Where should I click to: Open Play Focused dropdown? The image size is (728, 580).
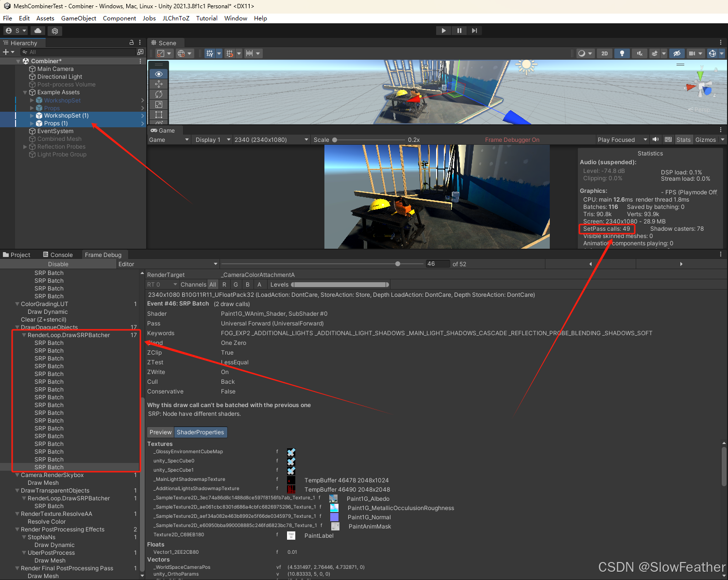pyautogui.click(x=622, y=139)
